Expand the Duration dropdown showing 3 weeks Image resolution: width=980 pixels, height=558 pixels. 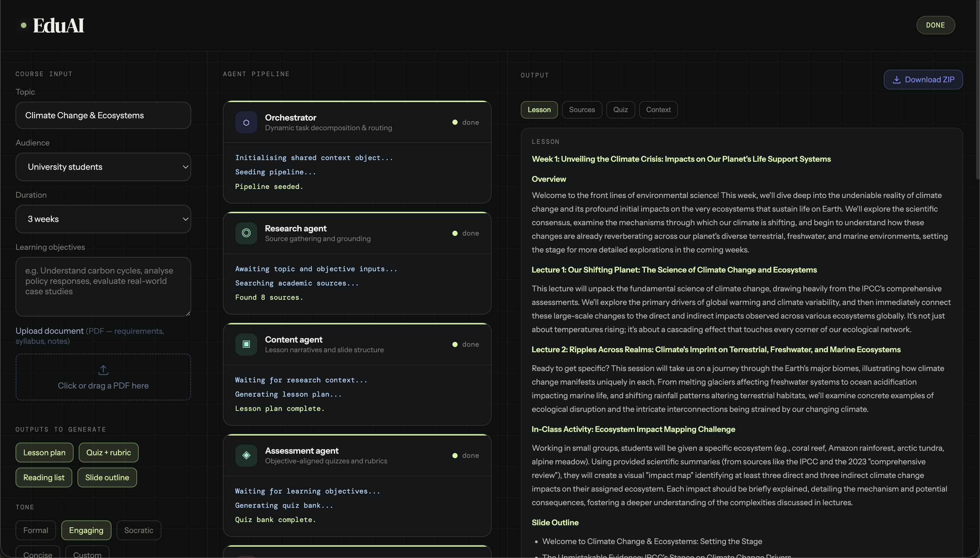point(103,219)
